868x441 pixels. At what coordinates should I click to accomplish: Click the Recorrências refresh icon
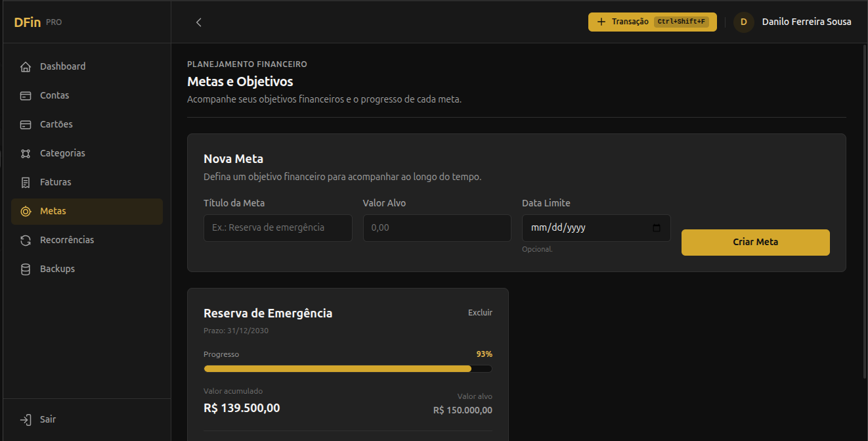click(x=26, y=240)
